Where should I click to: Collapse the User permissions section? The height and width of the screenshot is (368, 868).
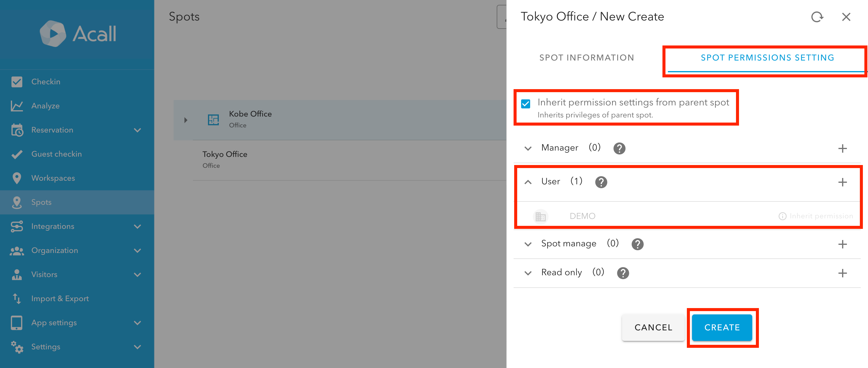528,182
